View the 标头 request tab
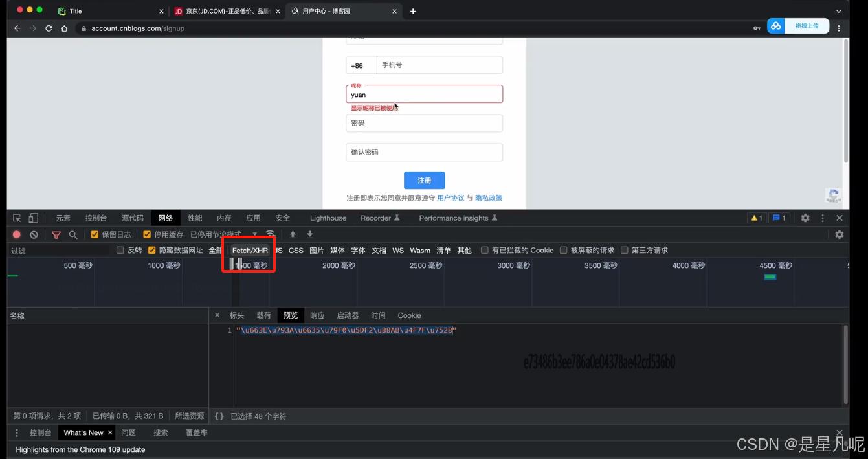 point(237,315)
